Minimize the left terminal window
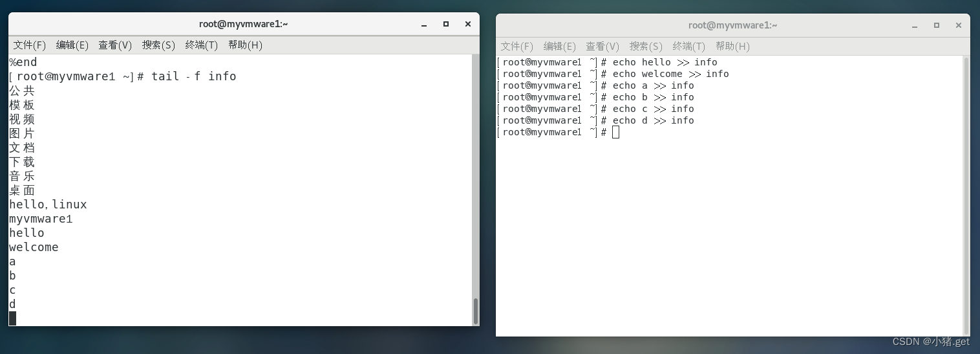Viewport: 980px width, 354px height. coord(424,24)
